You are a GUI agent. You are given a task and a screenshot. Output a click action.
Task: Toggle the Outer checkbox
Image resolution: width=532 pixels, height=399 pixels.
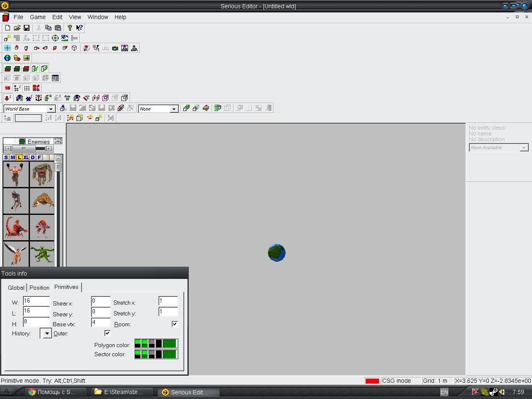[x=107, y=333]
